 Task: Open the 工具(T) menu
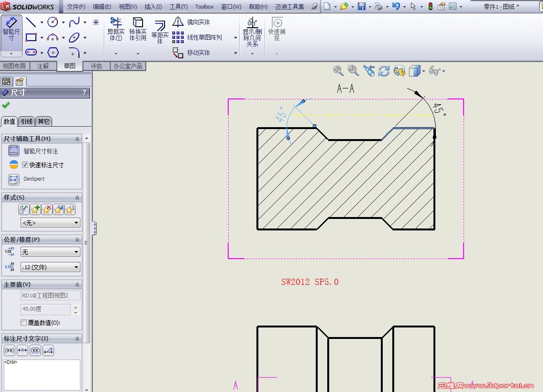click(x=178, y=7)
